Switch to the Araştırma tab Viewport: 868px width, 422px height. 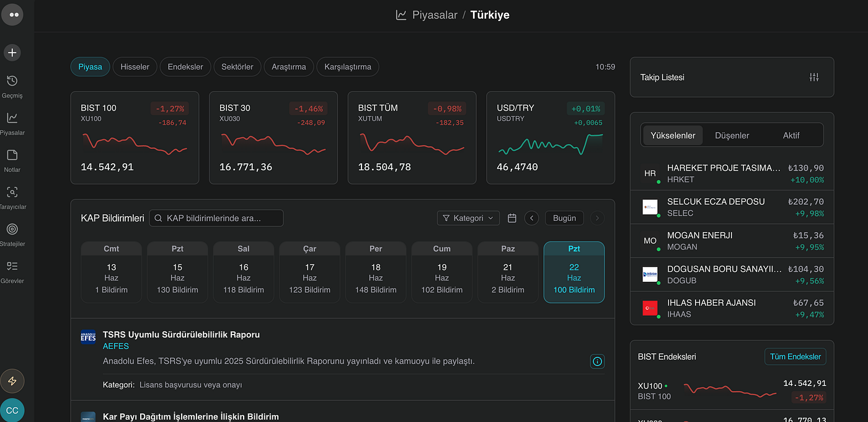point(289,67)
